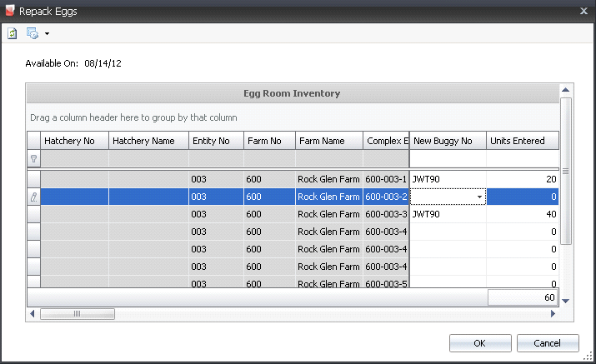Click the pencil edit indicator on the selected row
Screen dimensions: 596x364
pos(34,197)
